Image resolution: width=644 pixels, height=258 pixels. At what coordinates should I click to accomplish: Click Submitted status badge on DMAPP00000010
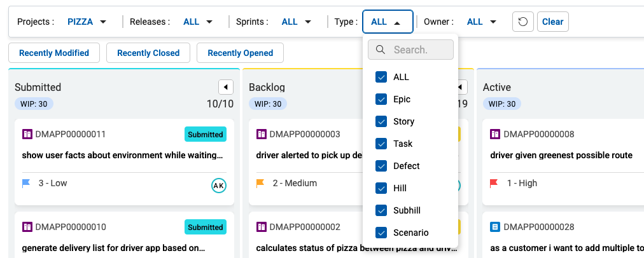point(206,227)
